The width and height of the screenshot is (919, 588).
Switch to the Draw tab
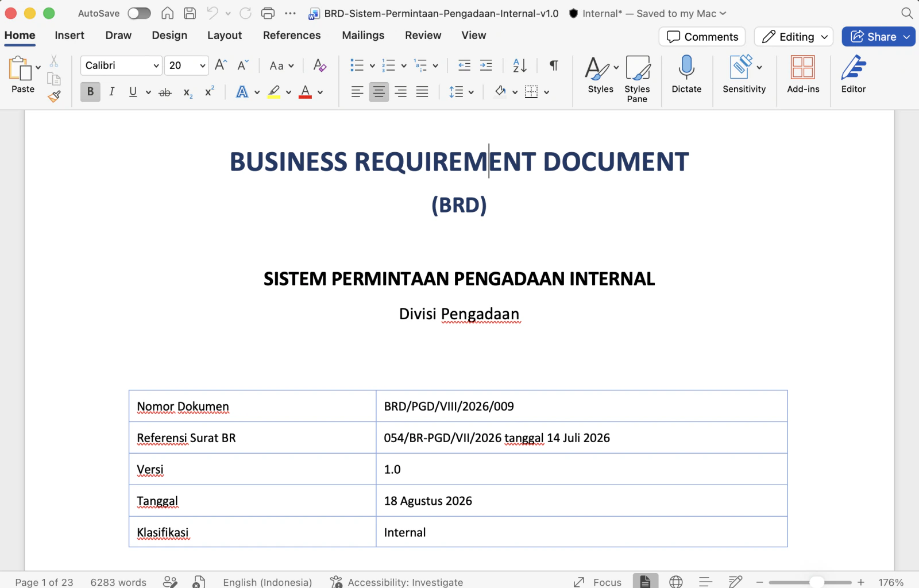[x=118, y=36]
